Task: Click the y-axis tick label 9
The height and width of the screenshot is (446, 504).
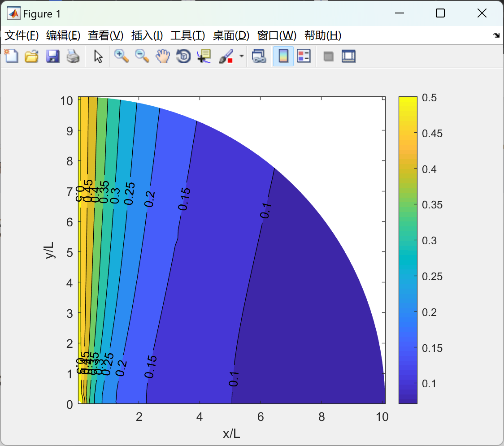Action: (x=70, y=131)
